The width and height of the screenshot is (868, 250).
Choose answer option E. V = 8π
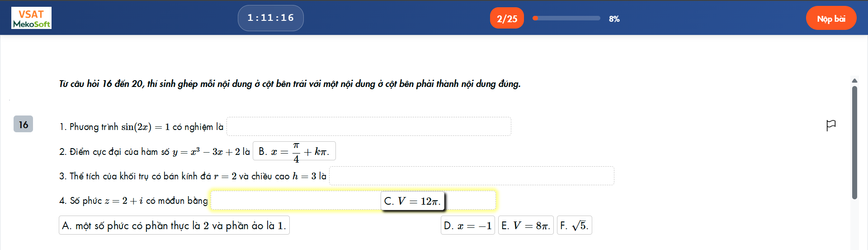click(525, 226)
